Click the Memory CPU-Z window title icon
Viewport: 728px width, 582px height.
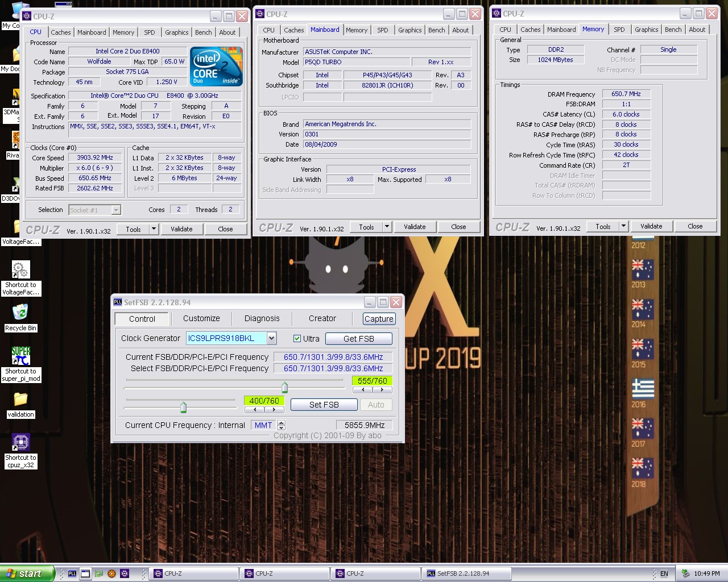497,13
